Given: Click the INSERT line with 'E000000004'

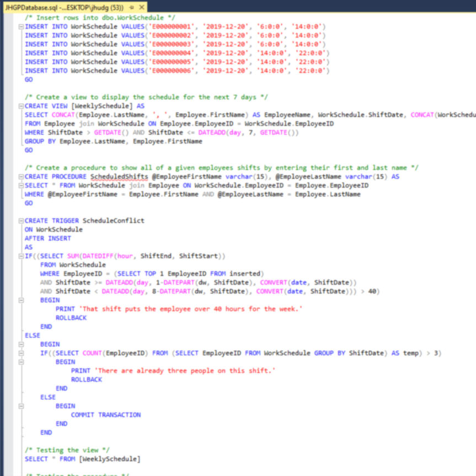Looking at the screenshot, I should pyautogui.click(x=177, y=53).
